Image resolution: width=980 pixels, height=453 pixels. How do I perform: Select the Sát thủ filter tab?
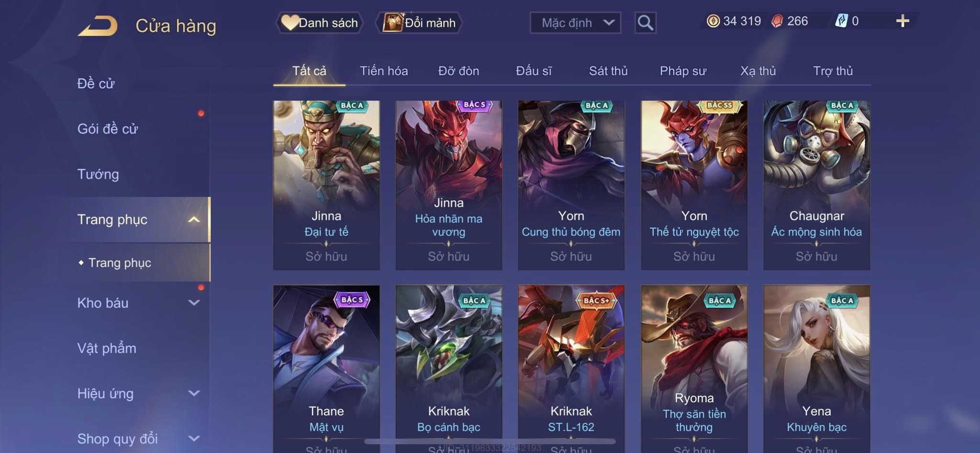point(608,71)
